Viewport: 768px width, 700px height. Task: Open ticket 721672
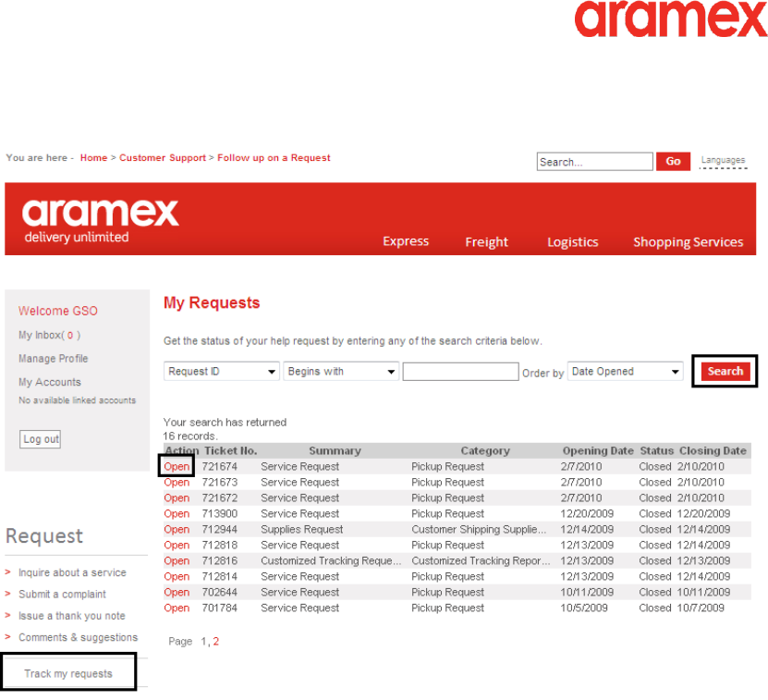coord(177,498)
